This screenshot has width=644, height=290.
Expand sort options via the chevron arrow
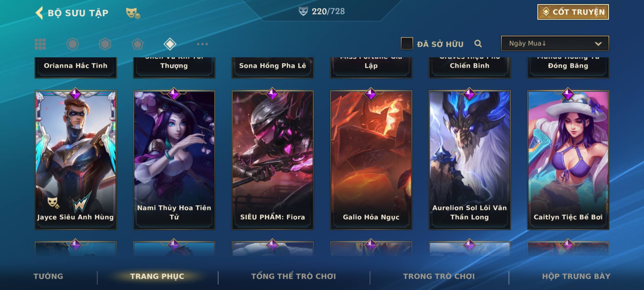pyautogui.click(x=598, y=44)
